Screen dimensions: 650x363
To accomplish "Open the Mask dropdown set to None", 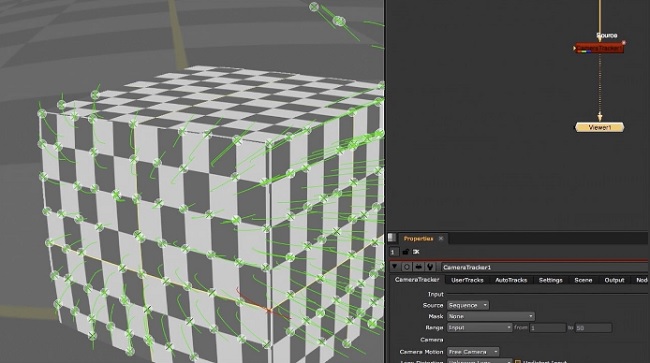I will 491,317.
